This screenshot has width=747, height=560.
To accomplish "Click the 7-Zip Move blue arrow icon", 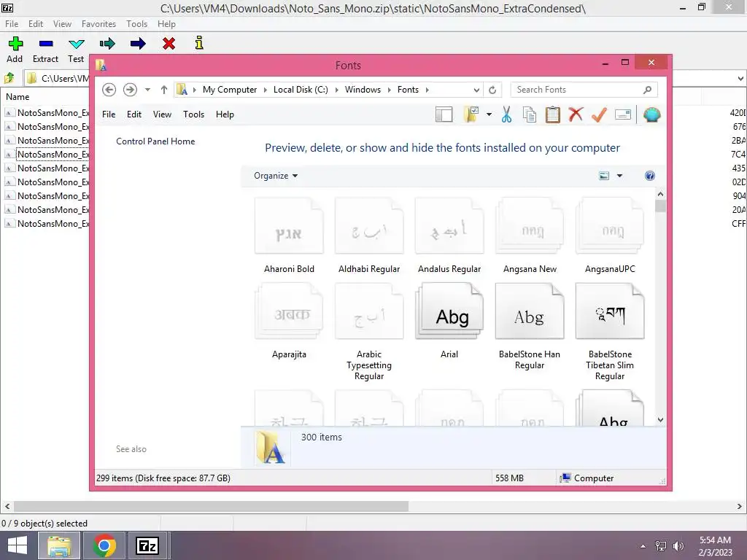I will pos(138,44).
